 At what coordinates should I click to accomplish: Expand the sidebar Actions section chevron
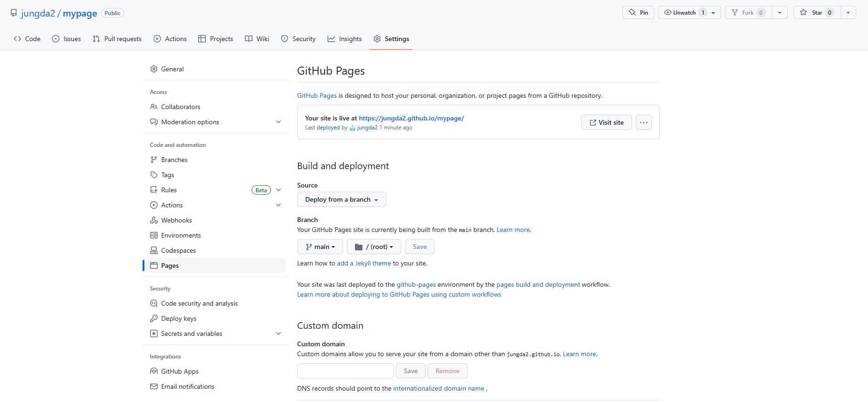click(278, 205)
